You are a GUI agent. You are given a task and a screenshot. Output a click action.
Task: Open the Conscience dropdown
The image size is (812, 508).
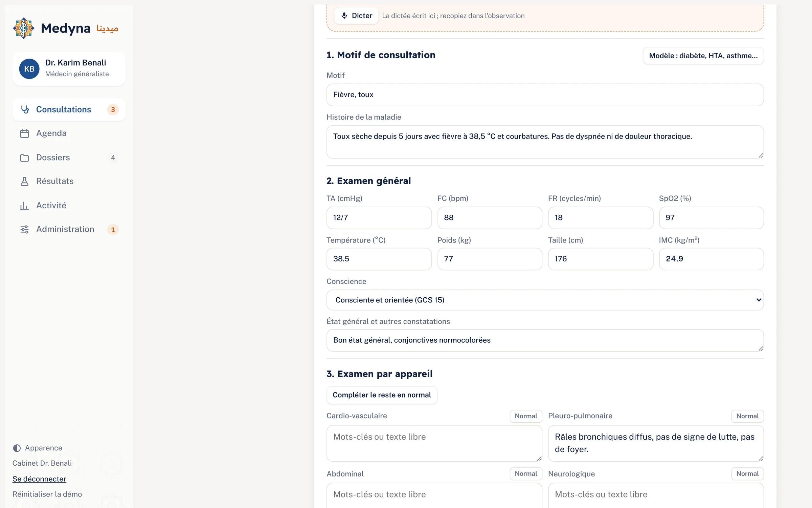click(x=545, y=300)
